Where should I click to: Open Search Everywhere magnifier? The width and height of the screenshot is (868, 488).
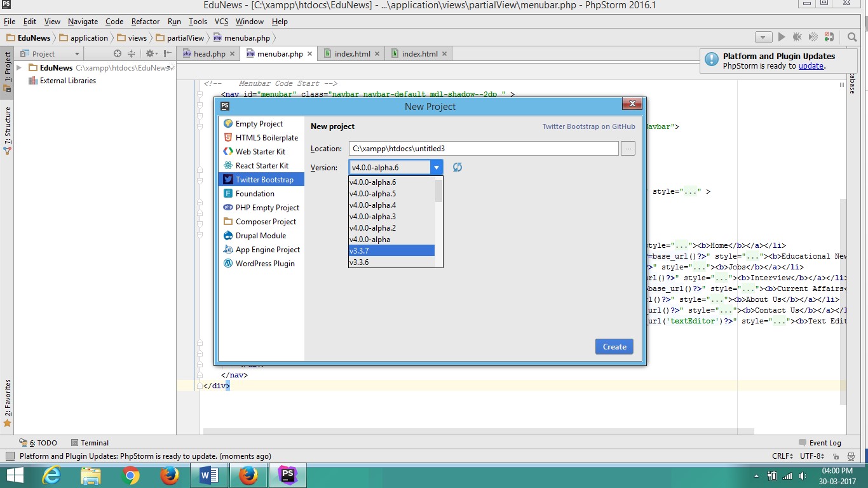[853, 37]
